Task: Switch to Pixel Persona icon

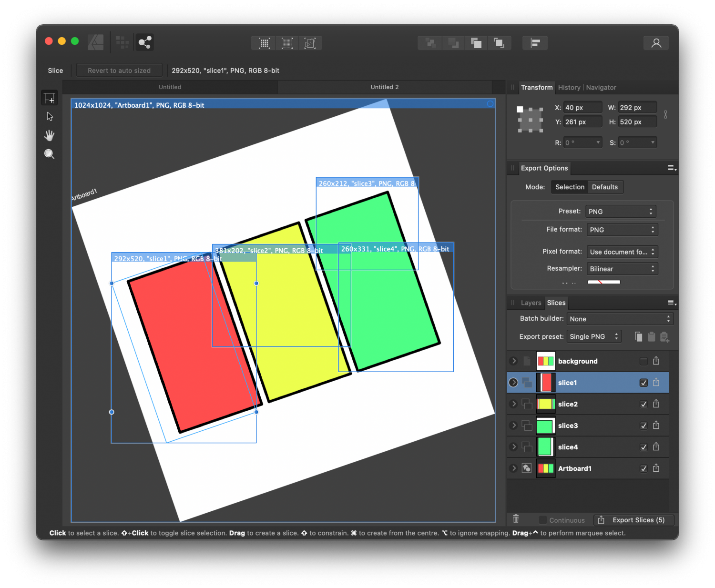Action: (x=122, y=42)
